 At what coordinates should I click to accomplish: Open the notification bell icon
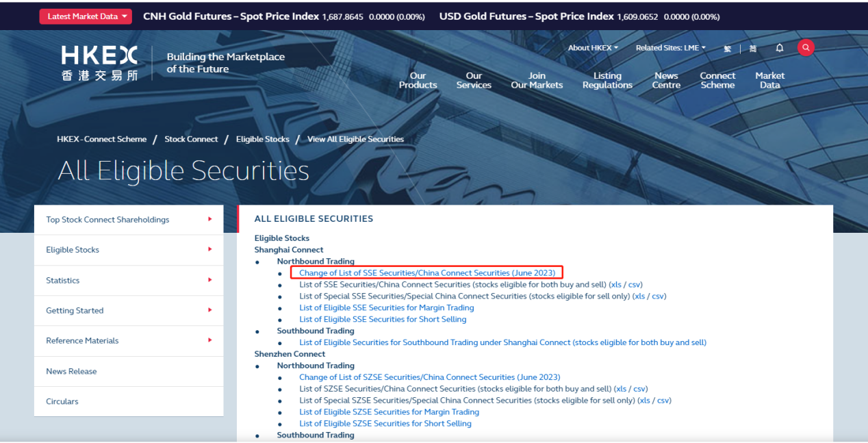click(779, 48)
